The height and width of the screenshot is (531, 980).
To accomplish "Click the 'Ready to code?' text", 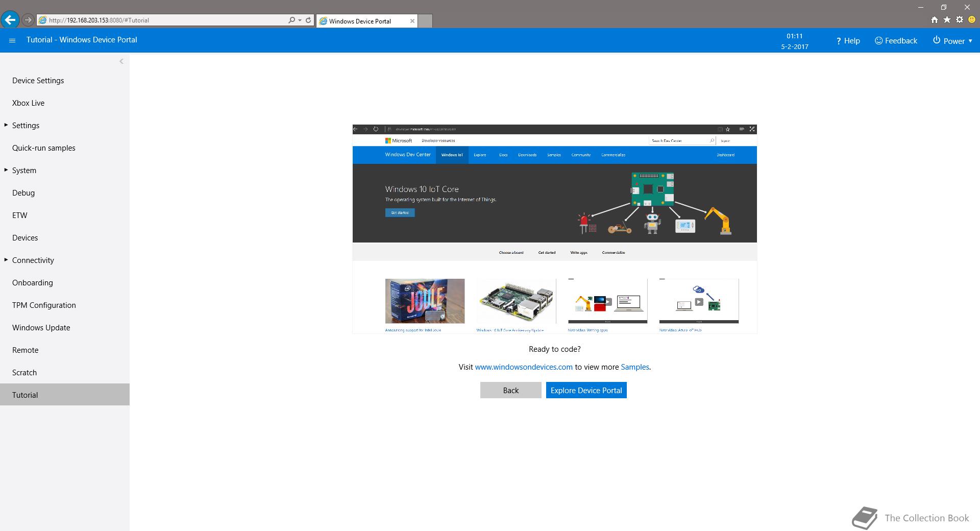I will 554,349.
